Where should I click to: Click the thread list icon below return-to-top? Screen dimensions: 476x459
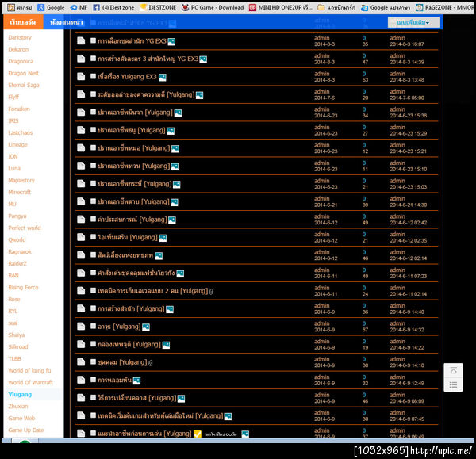(x=453, y=385)
